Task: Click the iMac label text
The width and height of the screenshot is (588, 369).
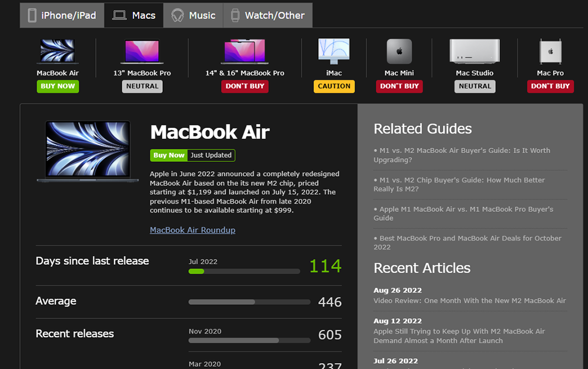Action: 334,73
